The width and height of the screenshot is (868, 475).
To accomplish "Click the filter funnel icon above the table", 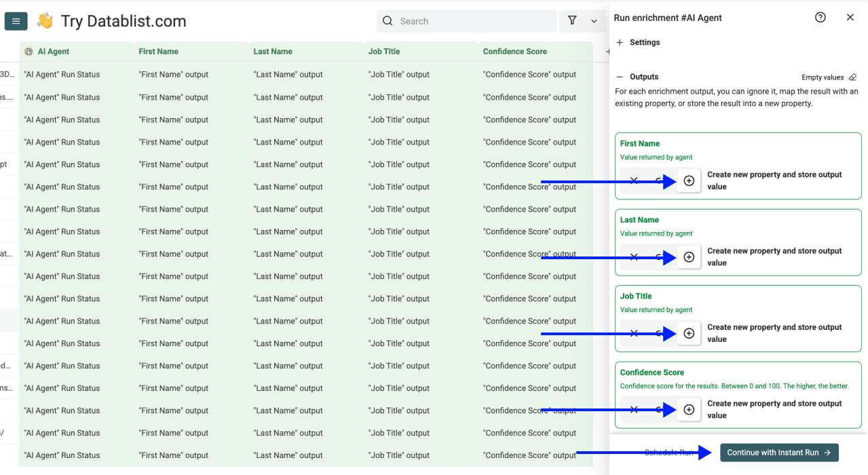I will (572, 20).
